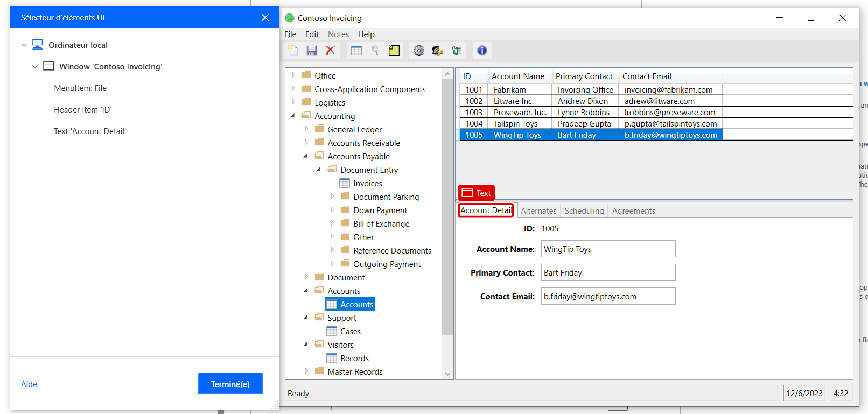Viewport: 868px width, 414px height.
Task: Select Outgoing Payment in the tree
Action: click(387, 264)
